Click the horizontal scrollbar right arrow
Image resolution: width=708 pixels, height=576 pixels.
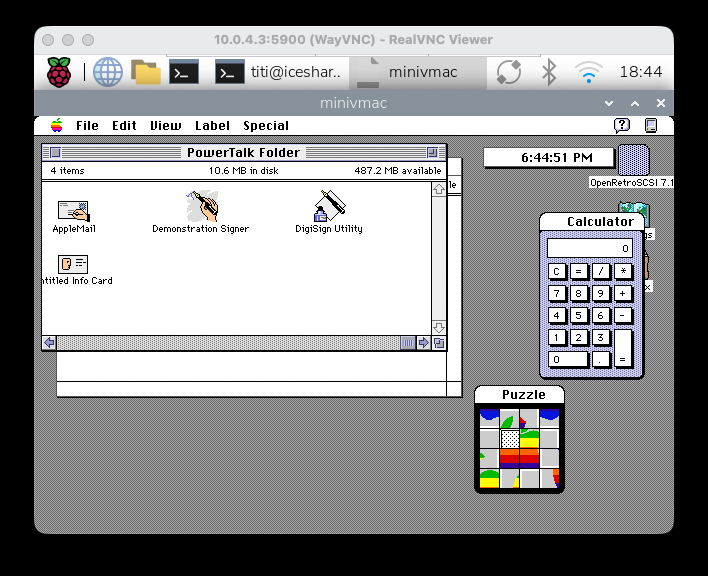(x=423, y=342)
